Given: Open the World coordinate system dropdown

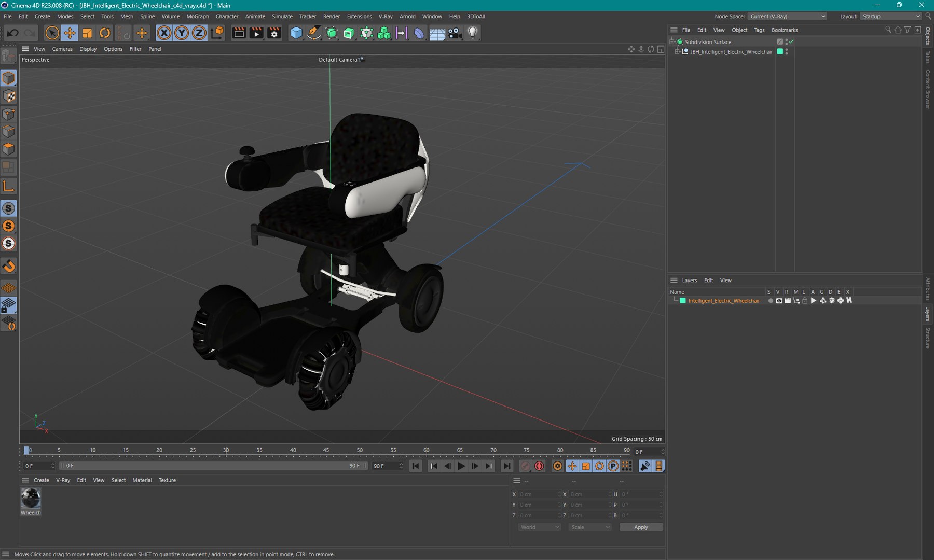Looking at the screenshot, I should [539, 527].
